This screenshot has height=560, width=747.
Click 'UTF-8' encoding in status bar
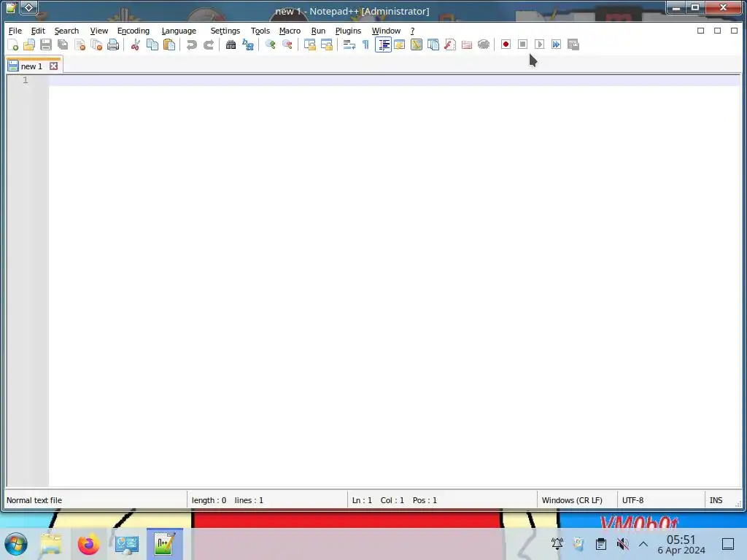632,500
